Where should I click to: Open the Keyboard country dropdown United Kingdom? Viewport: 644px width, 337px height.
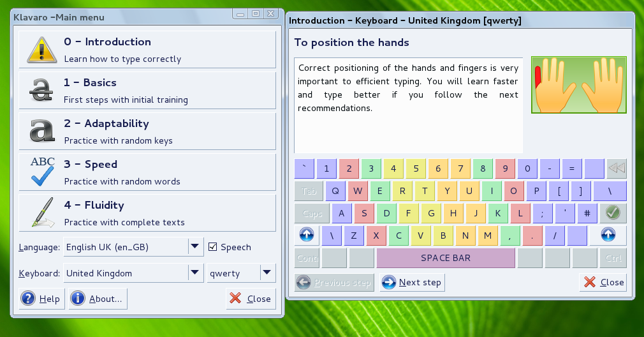click(x=133, y=273)
